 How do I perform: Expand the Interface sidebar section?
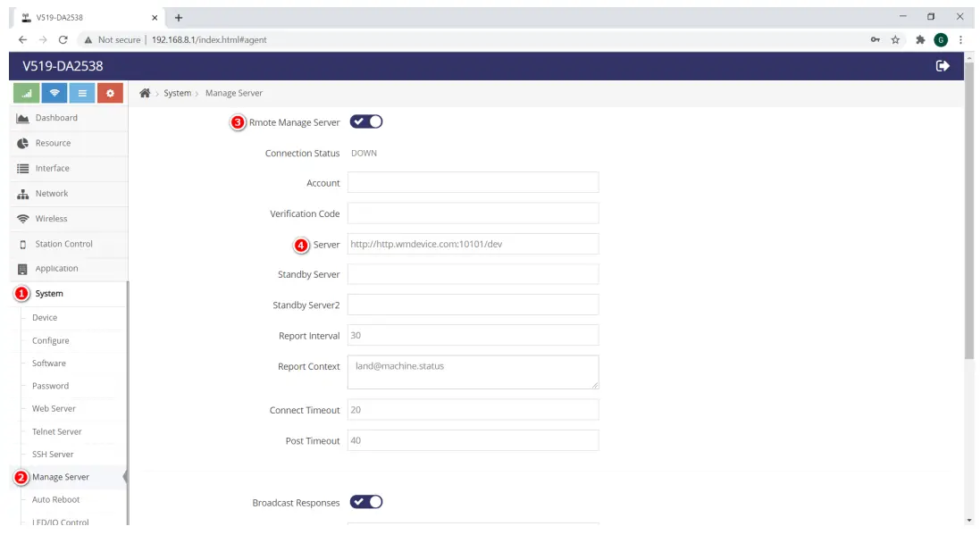pos(69,168)
